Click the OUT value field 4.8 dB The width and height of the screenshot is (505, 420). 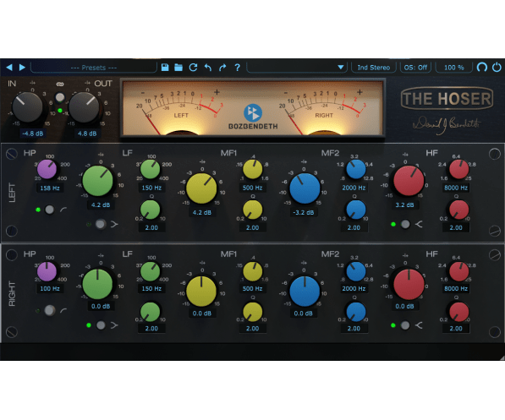tap(87, 134)
